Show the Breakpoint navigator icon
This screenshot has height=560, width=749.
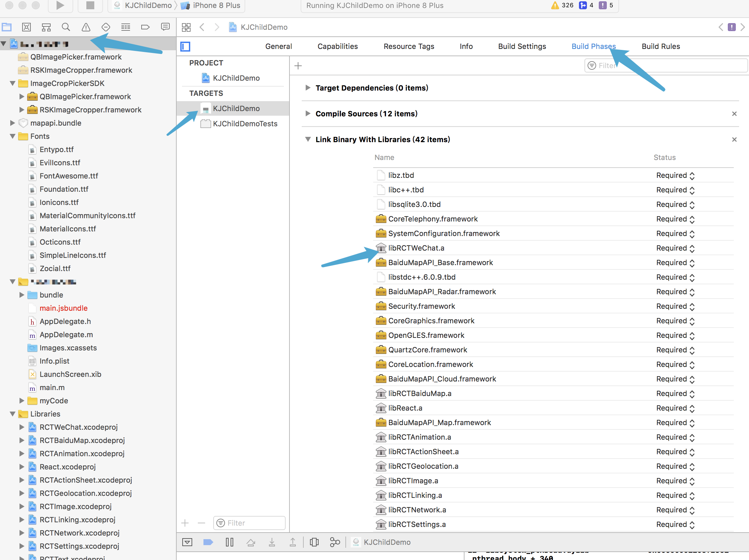coord(145,27)
